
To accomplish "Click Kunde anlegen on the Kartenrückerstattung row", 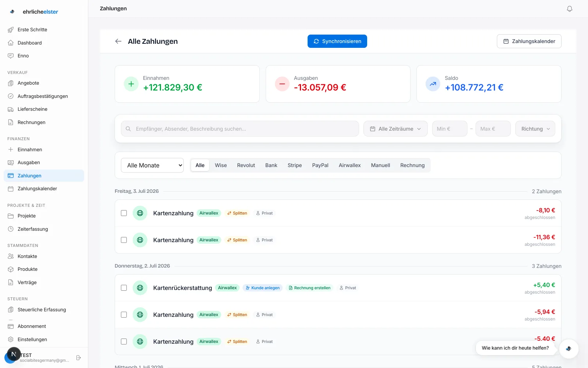I will click(x=262, y=288).
